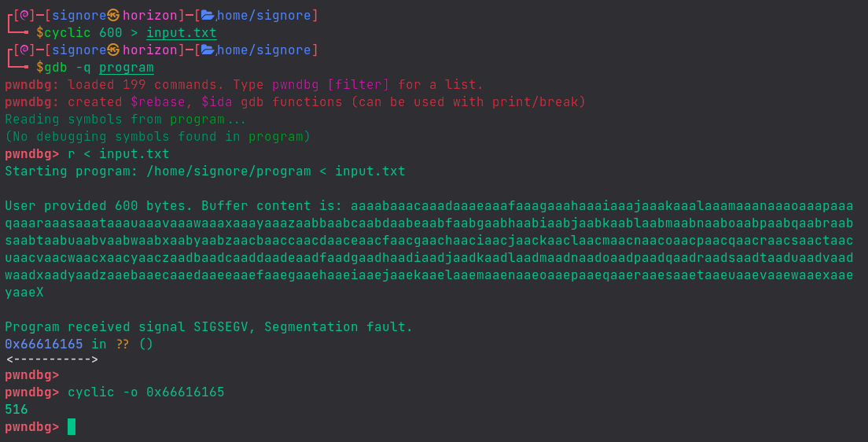This screenshot has width=868, height=442.
Task: Click the folder icon in the second prompt line
Action: (208, 50)
